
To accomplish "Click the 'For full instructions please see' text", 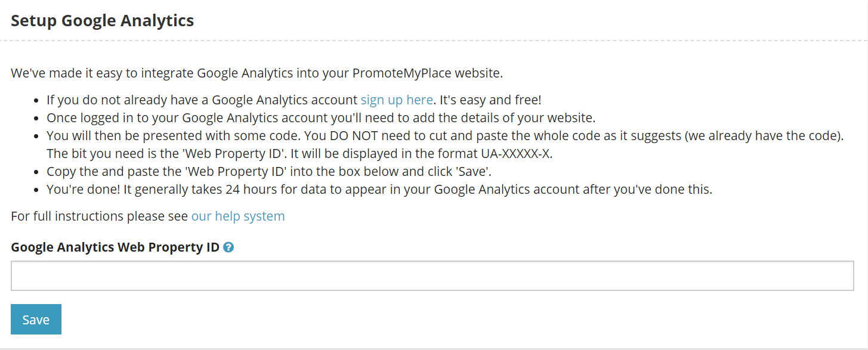I will click(x=100, y=216).
